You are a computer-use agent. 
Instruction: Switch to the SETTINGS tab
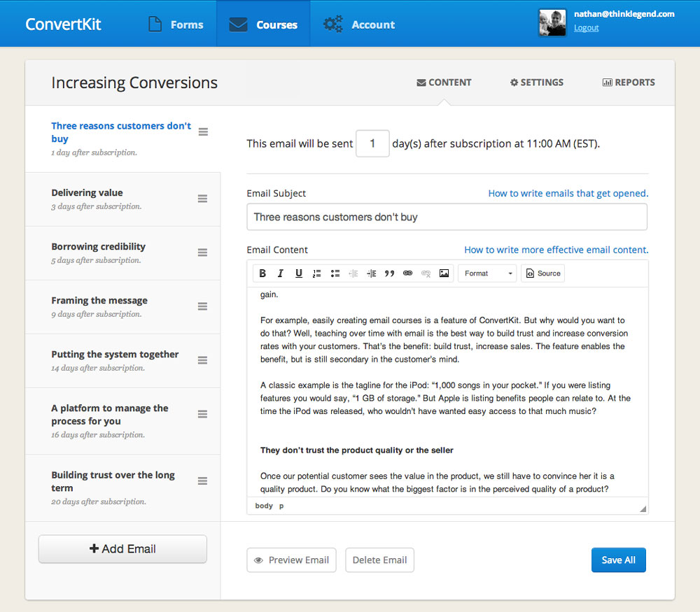click(537, 83)
